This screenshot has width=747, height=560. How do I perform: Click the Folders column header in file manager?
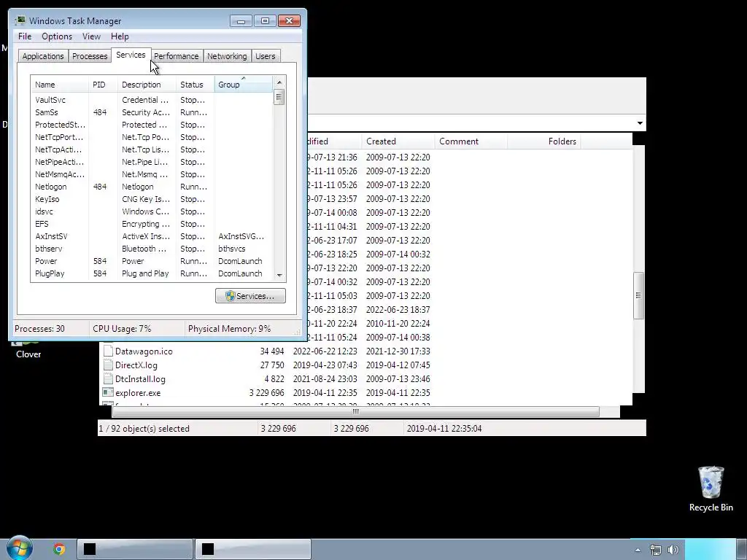(543, 141)
